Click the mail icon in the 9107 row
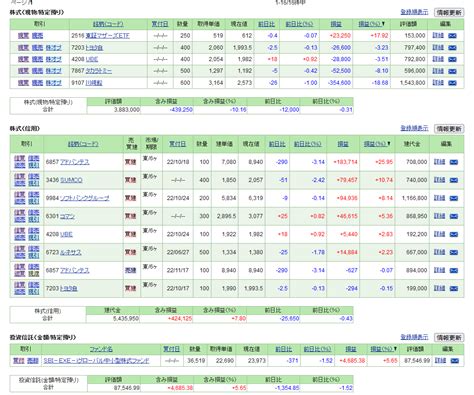474x395 pixels. [452, 83]
